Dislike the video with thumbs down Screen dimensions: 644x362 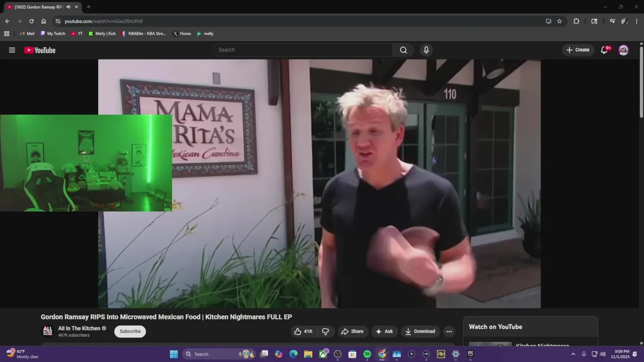click(326, 331)
